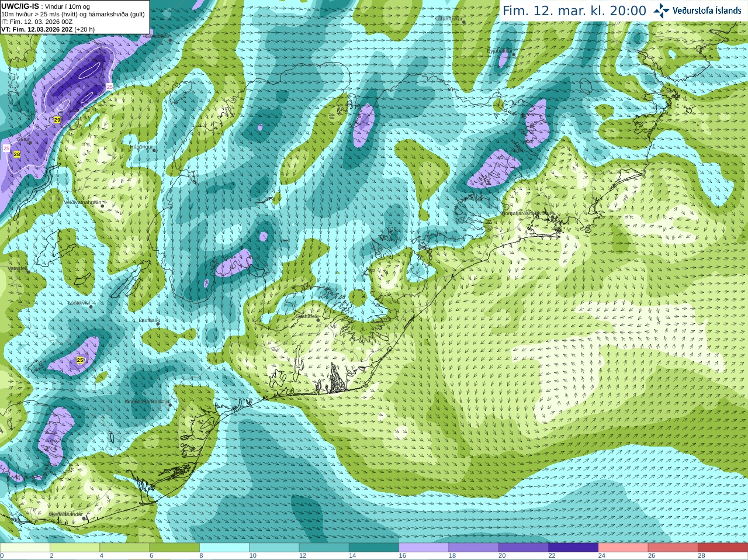This screenshot has width=748, height=560.
Task: Click the Mýrdalssandur station label
Action: click(x=65, y=514)
